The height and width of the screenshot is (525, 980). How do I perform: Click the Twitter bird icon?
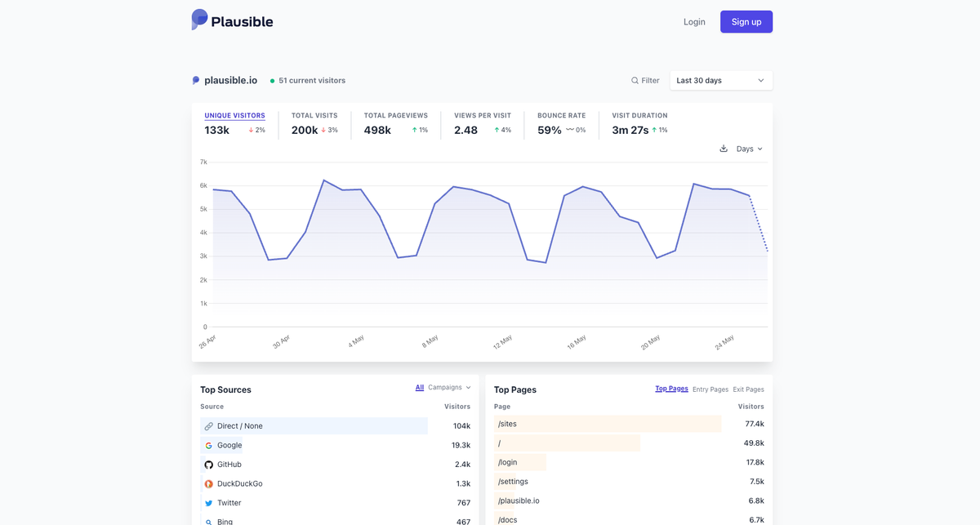coord(209,503)
